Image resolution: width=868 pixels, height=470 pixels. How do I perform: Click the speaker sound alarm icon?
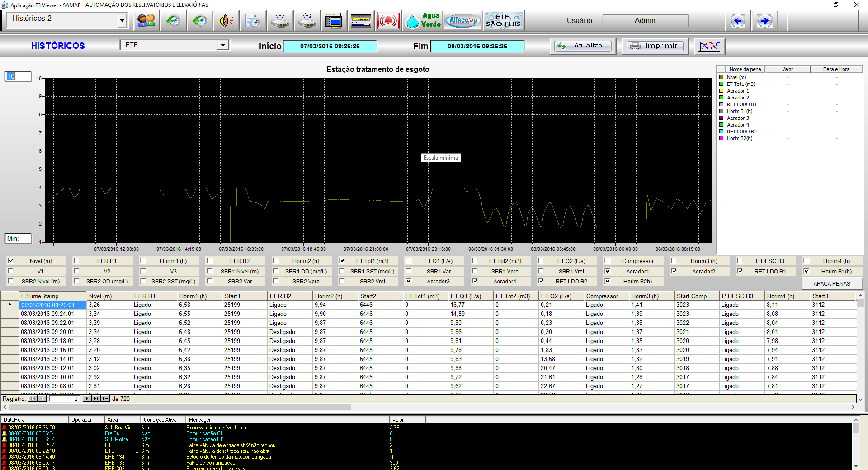[226, 21]
